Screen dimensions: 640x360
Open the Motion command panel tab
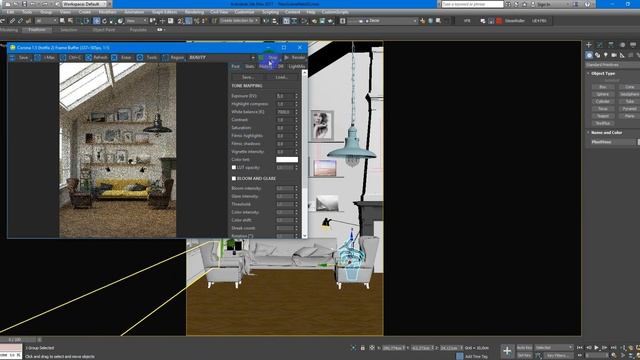pos(622,44)
